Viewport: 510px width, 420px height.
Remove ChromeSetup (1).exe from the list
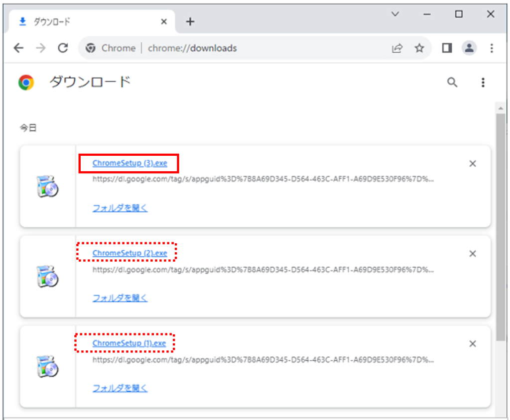[x=473, y=343]
